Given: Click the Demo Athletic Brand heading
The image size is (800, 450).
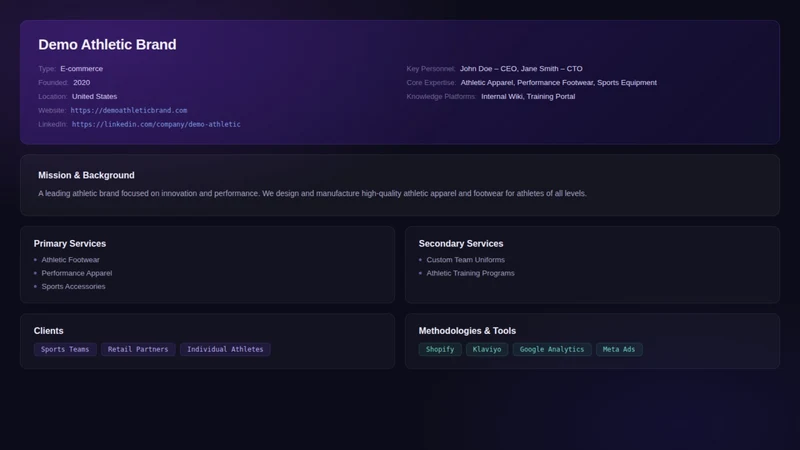Looking at the screenshot, I should (107, 44).
